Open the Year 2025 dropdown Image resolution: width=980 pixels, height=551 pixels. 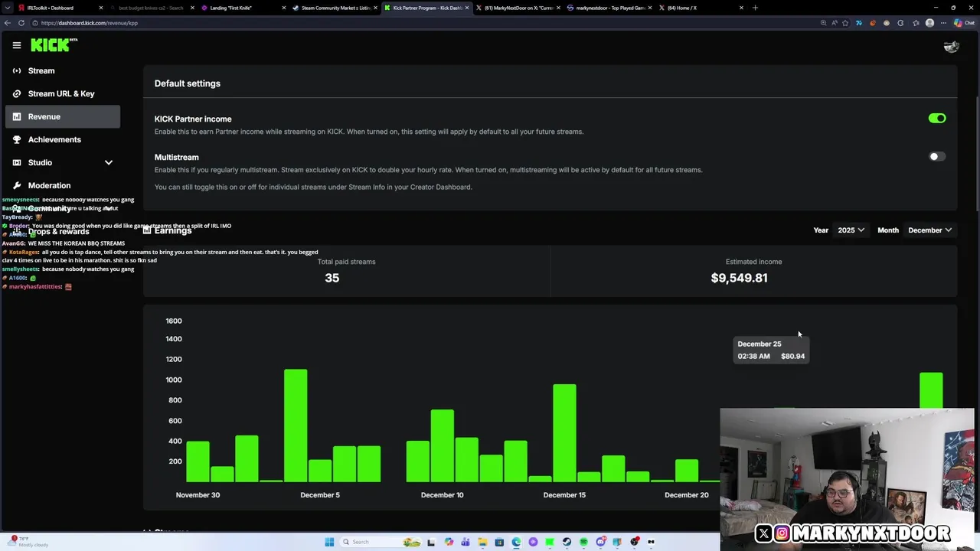(851, 230)
